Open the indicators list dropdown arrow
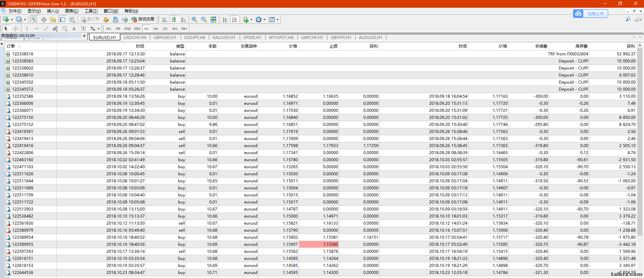This screenshot has height=278, width=644. tap(251, 19)
